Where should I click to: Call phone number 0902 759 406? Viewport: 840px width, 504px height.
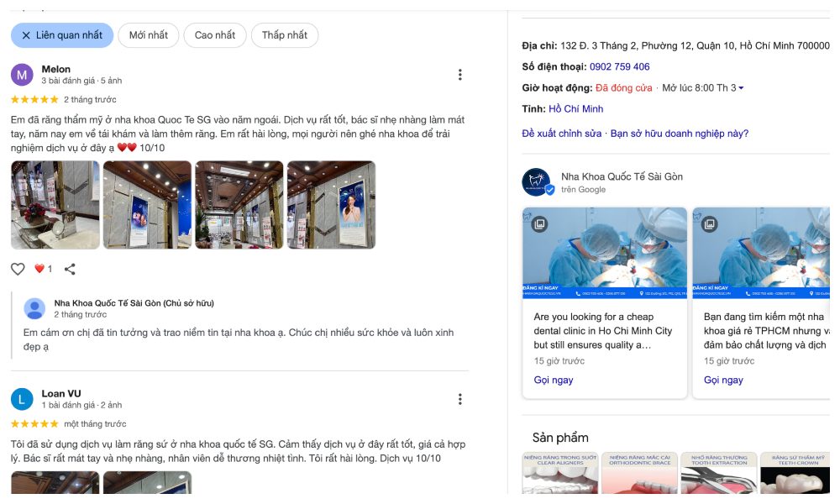(x=619, y=67)
